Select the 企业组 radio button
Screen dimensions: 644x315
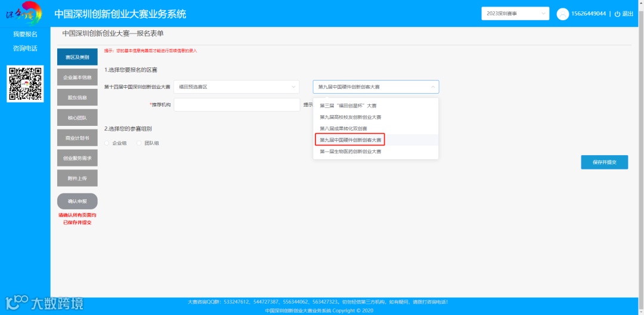click(107, 143)
